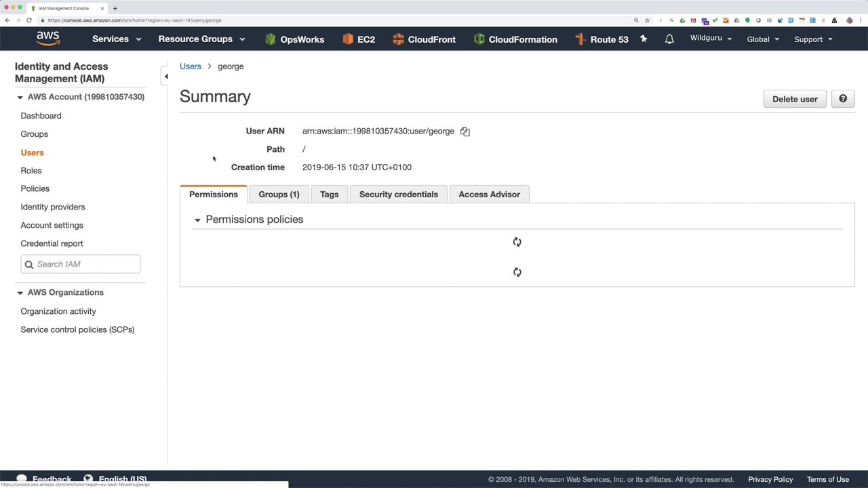Switch to the Groups (1) tab
Viewport: 868px width, 488px height.
[x=279, y=195]
